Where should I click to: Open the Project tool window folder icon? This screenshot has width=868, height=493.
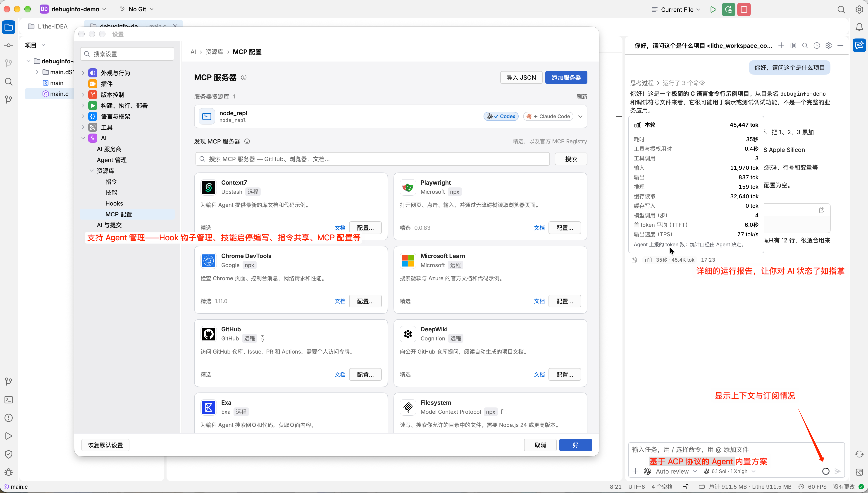9,27
